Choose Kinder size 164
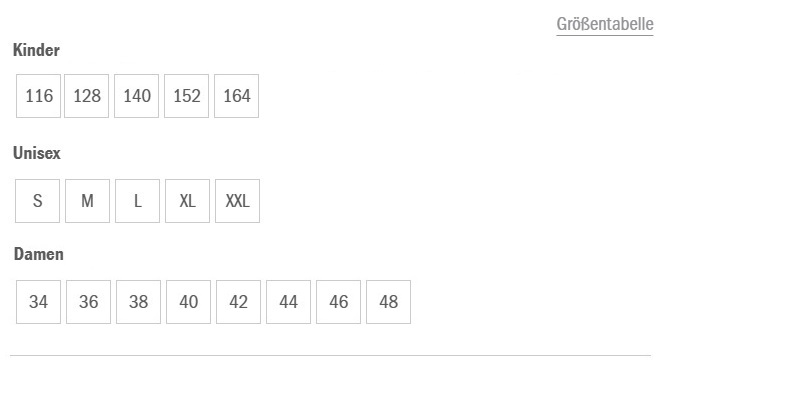Viewport: 805px width, 400px height. (x=237, y=96)
